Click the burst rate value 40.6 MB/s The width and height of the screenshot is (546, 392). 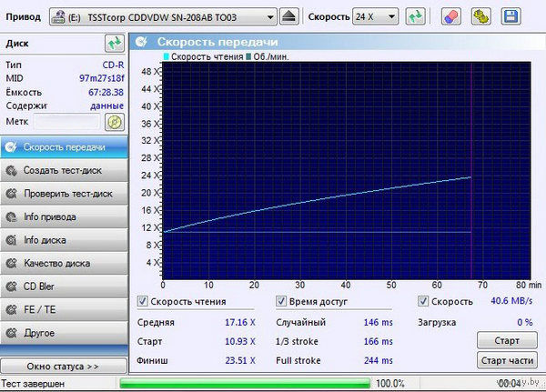511,300
